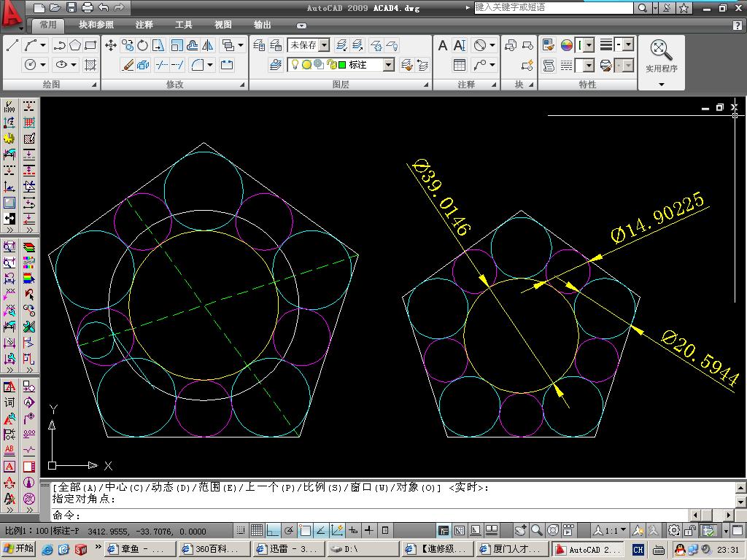747x560 pixels.
Task: Toggle Object Snap in status bar
Action: [x=305, y=530]
